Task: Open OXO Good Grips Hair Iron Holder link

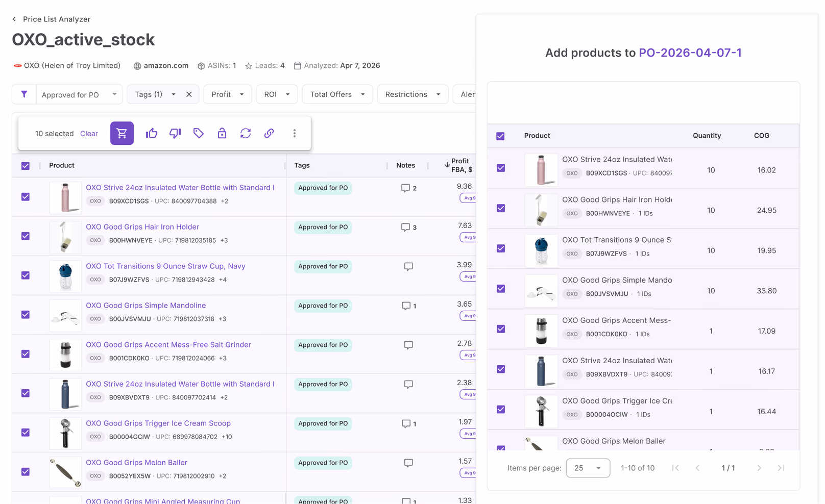Action: (142, 227)
